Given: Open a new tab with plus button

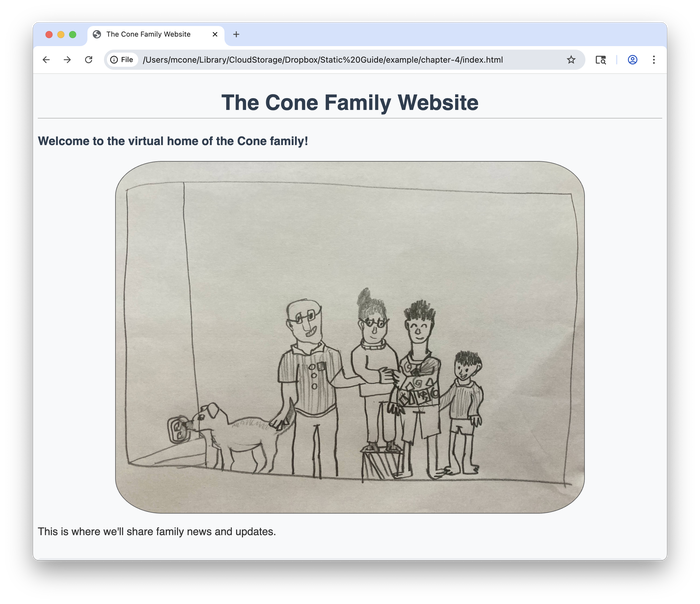Looking at the screenshot, I should point(236,34).
